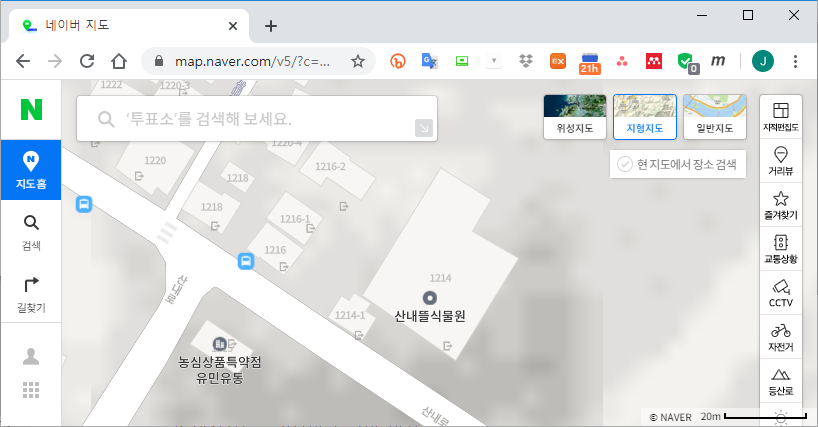Open extension showing 21h badge
The image size is (818, 427).
590,63
